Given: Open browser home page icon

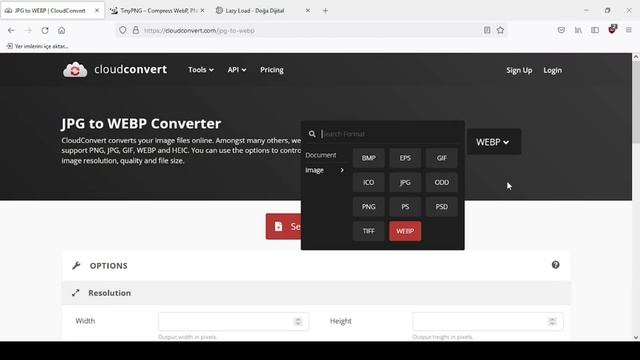Looking at the screenshot, I should (x=62, y=30).
